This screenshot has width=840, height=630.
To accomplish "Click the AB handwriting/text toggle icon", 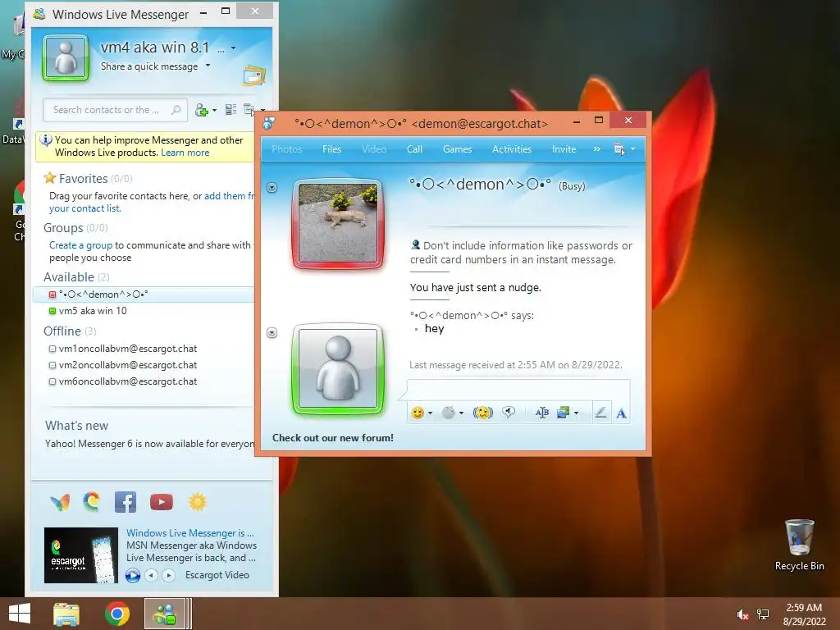I will (x=541, y=413).
